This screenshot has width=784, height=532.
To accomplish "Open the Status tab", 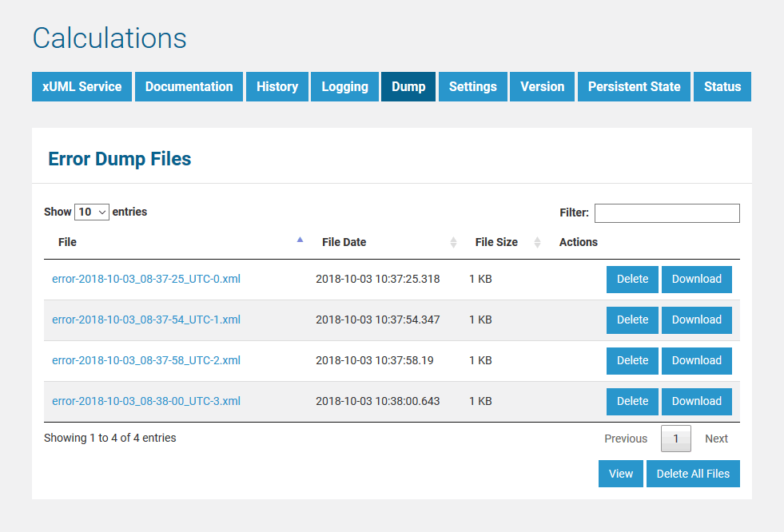I will point(722,87).
